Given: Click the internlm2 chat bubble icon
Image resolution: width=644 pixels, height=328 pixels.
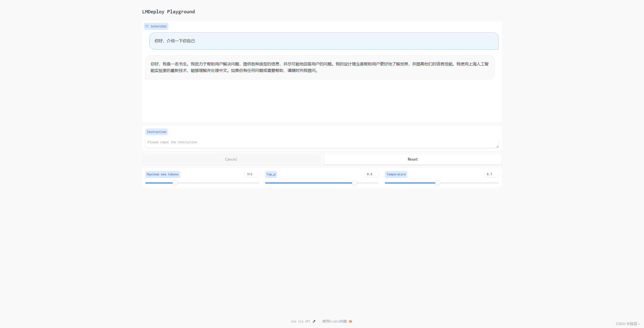Looking at the screenshot, I should (x=147, y=26).
